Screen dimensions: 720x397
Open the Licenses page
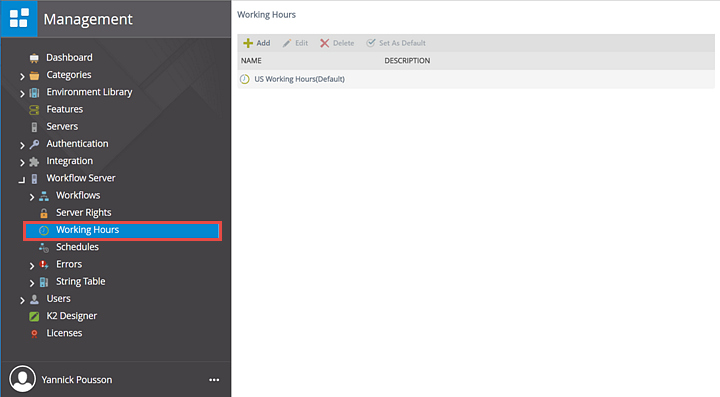64,333
